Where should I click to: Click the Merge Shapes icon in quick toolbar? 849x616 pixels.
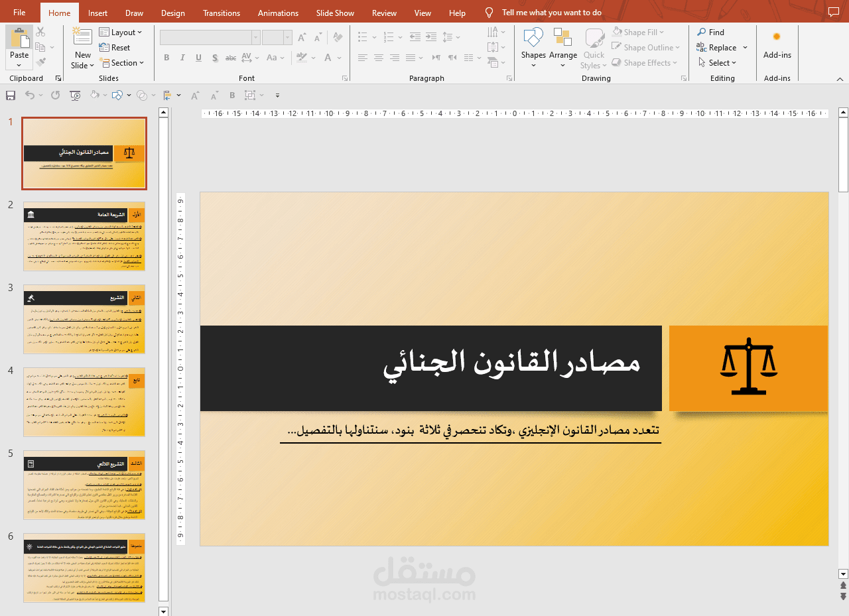coord(141,95)
